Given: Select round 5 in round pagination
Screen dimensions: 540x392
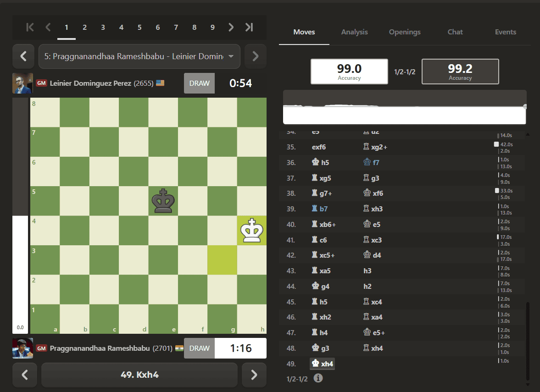Looking at the screenshot, I should point(139,27).
